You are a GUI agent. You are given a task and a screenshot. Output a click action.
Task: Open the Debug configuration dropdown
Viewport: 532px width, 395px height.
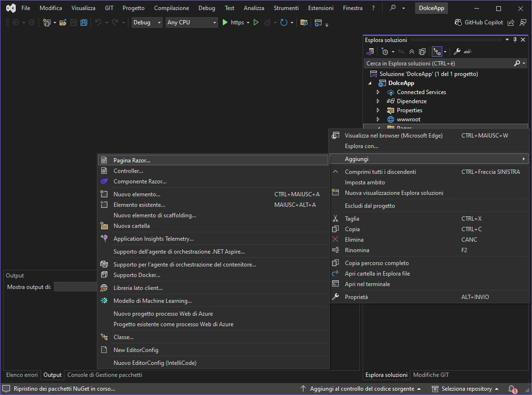[x=147, y=22]
